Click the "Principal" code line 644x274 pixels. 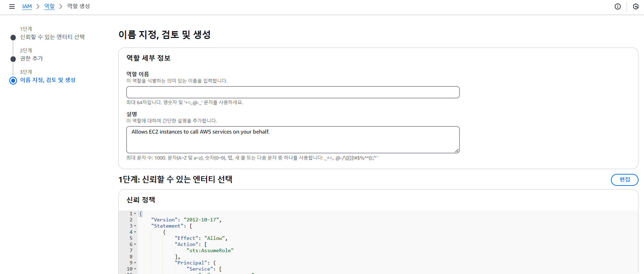(x=195, y=263)
